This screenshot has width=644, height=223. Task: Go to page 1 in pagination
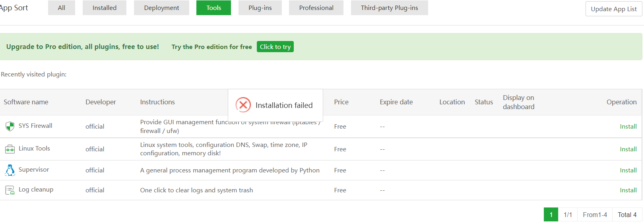(x=551, y=215)
